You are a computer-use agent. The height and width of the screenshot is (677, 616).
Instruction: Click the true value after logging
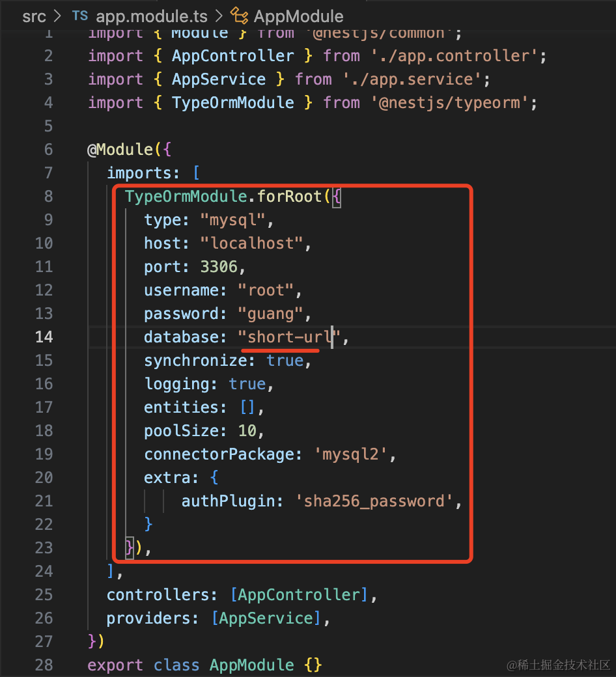pos(247,384)
